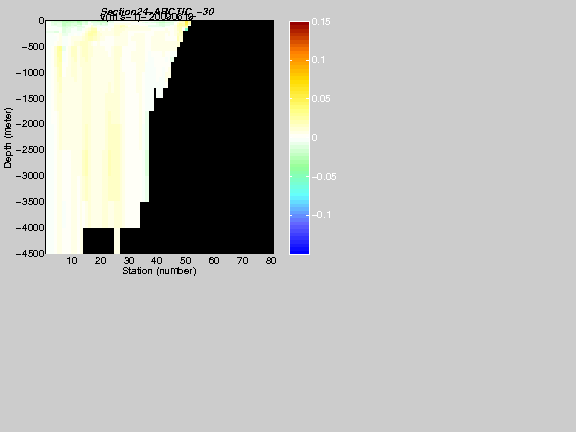Click the plot title 'Section24-ARCTIC -30'
This screenshot has width=576, height=432.
(x=157, y=11)
